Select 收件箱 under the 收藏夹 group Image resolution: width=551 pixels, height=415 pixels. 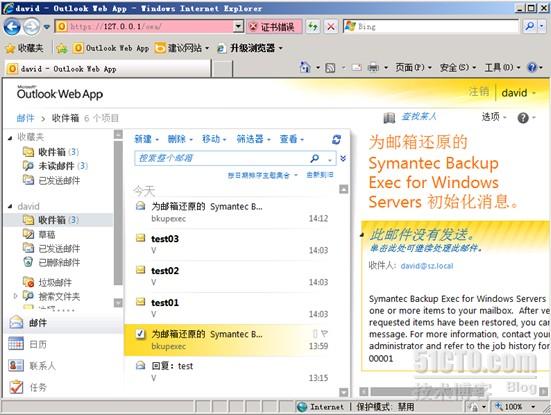coord(52,152)
